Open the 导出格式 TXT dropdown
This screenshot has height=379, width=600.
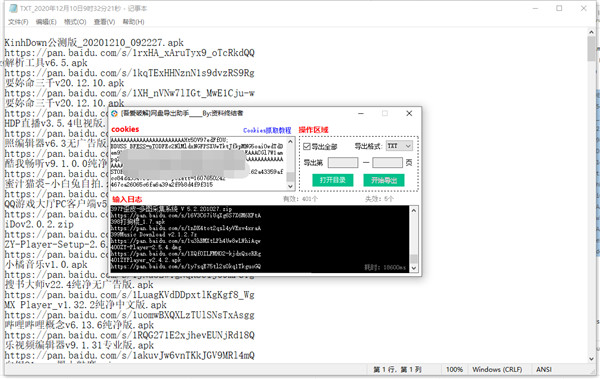coord(399,146)
